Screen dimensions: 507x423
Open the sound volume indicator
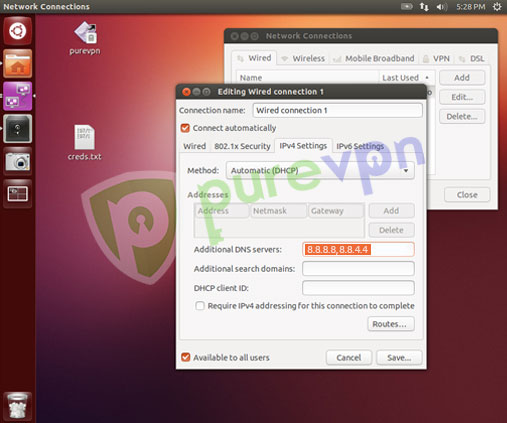click(x=442, y=7)
